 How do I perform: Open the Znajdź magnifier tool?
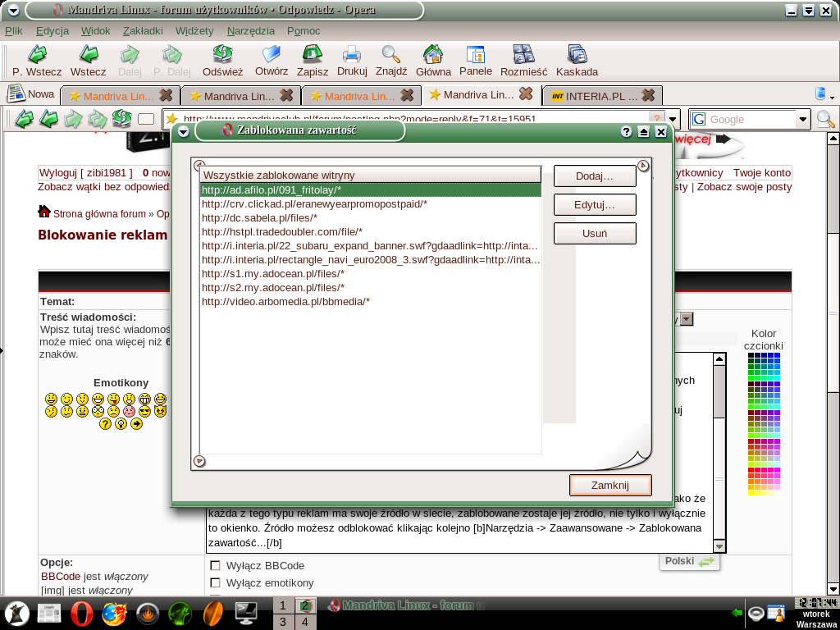pos(391,54)
